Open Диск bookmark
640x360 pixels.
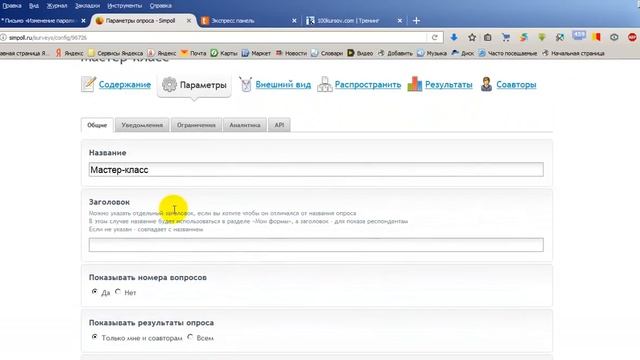pos(463,53)
